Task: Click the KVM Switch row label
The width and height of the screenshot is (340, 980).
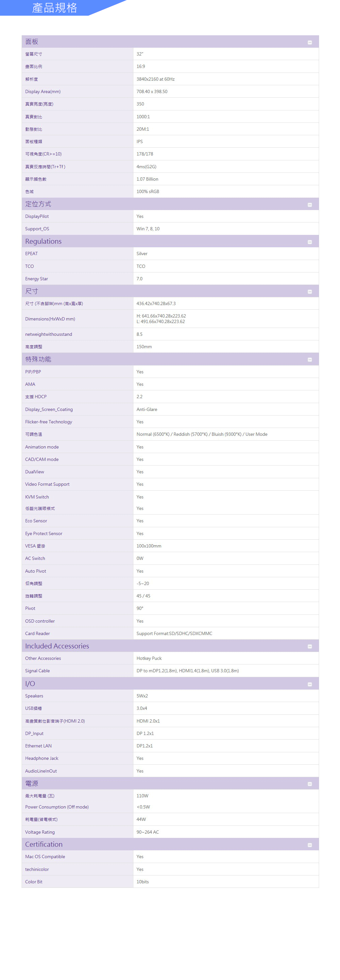Action: (37, 497)
